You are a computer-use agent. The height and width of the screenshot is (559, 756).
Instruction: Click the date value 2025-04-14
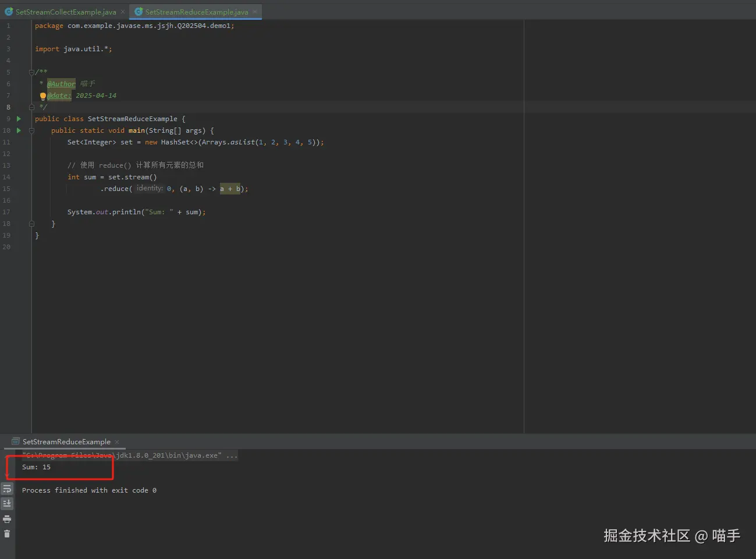(96, 95)
